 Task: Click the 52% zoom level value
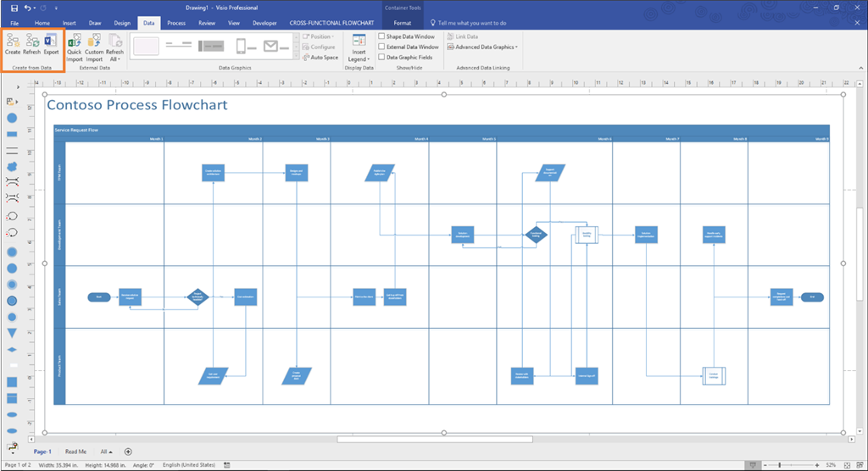coord(831,465)
